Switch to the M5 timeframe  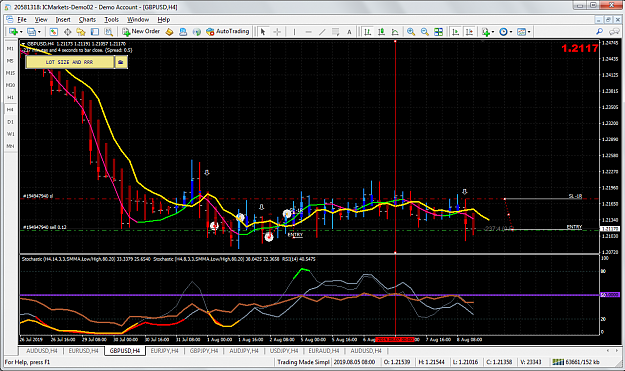point(10,61)
